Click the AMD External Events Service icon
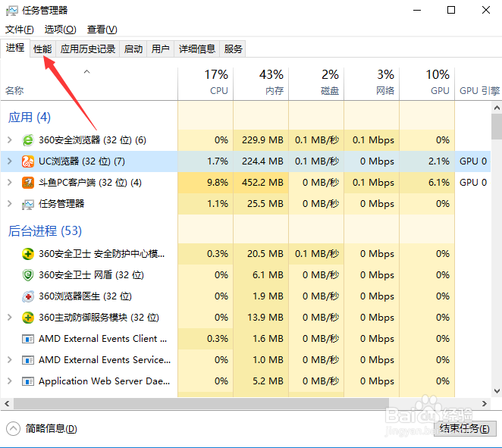Screen dimensions: 502x448 [x=28, y=360]
